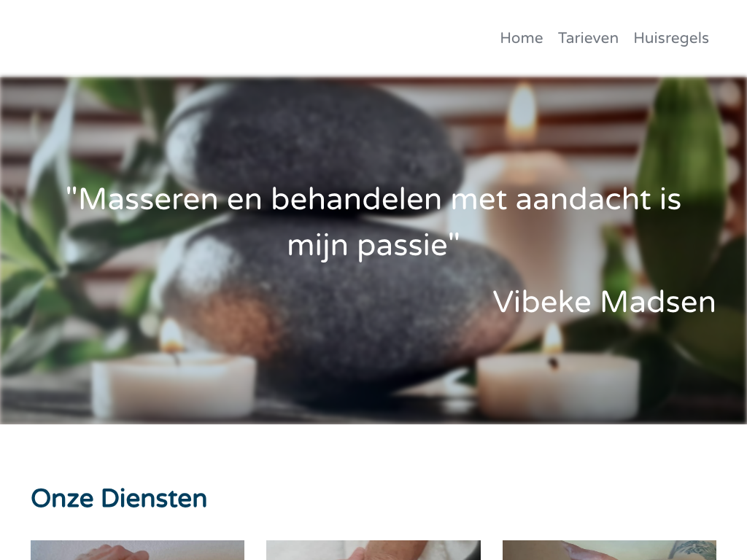Click the Onze Diensten heading
747x560 pixels.
pyautogui.click(x=119, y=499)
